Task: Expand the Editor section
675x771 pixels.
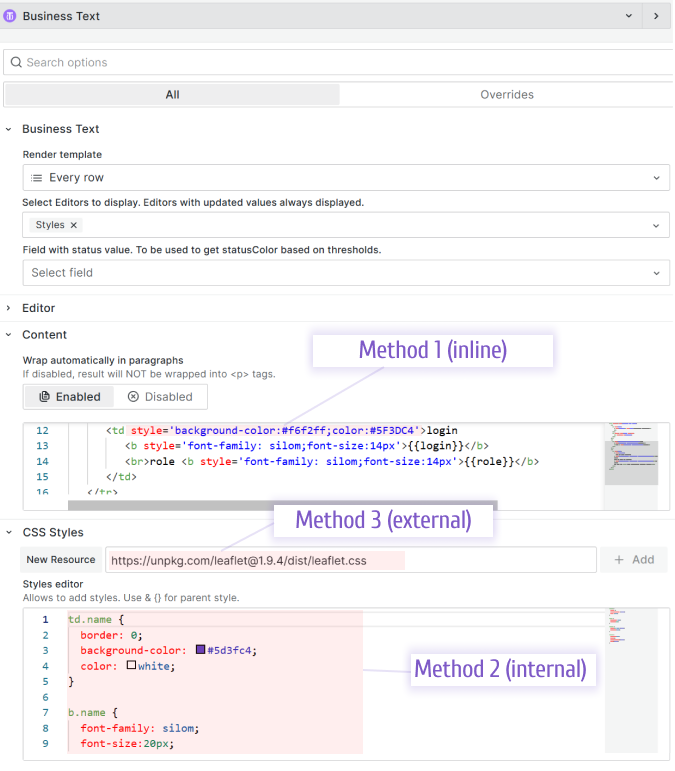Action: (9, 308)
